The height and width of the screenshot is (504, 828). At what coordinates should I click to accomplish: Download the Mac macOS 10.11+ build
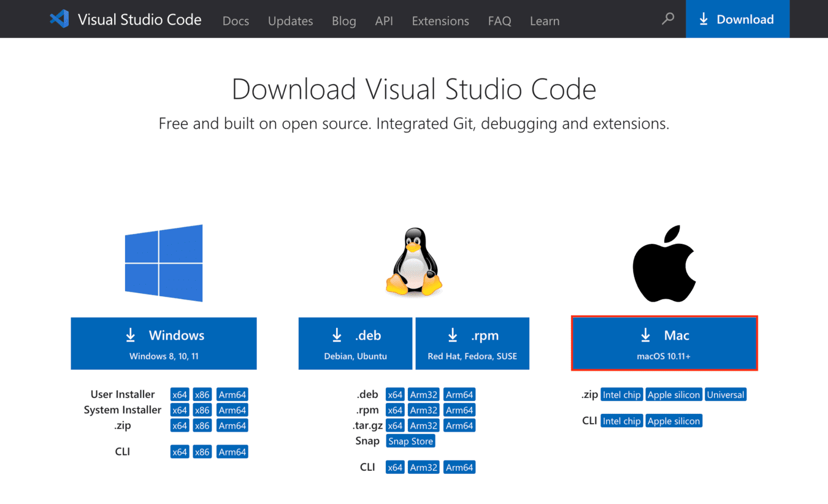coord(664,343)
